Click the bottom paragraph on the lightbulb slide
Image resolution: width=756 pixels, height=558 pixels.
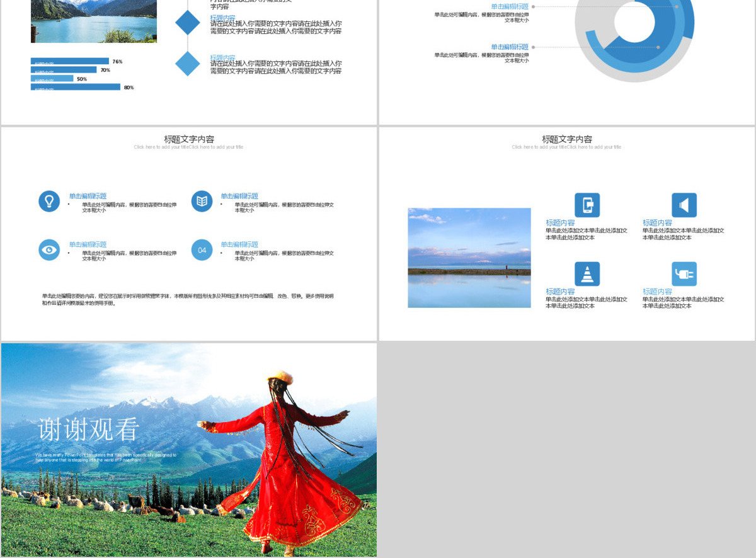click(188, 299)
